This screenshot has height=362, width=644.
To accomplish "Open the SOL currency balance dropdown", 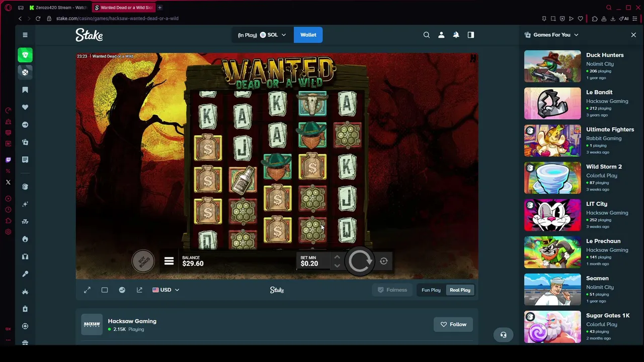I will point(262,35).
